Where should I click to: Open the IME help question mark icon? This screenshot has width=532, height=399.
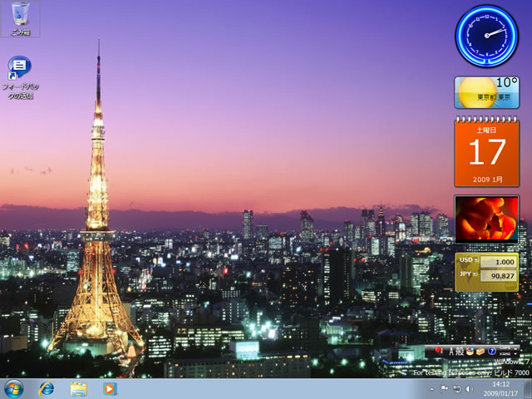[x=491, y=352]
